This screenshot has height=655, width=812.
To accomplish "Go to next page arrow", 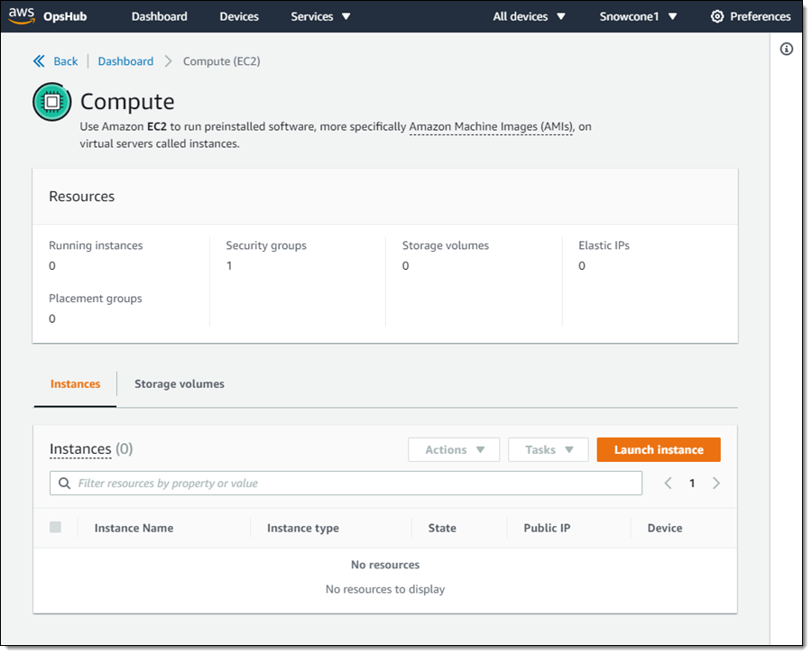I will click(716, 484).
